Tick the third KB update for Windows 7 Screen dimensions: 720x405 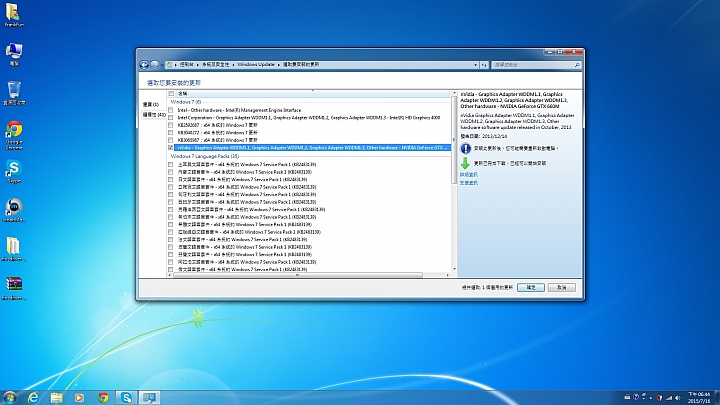tap(171, 140)
